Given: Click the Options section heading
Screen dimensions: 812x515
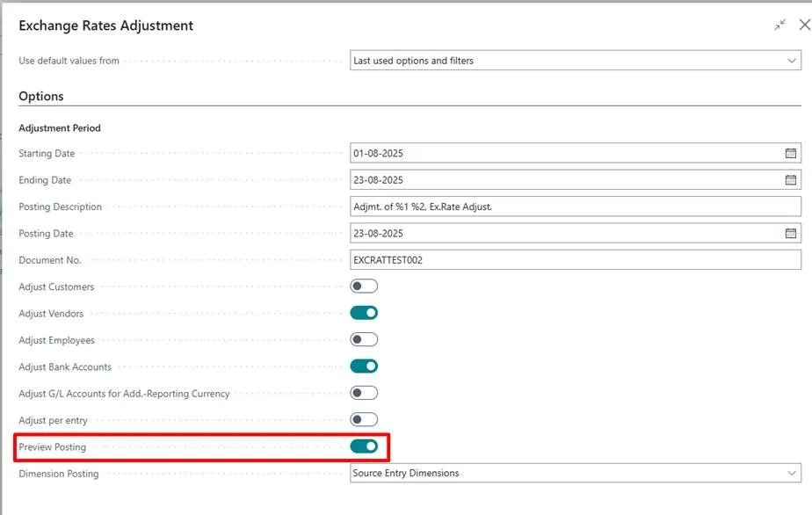Looking at the screenshot, I should coord(41,96).
